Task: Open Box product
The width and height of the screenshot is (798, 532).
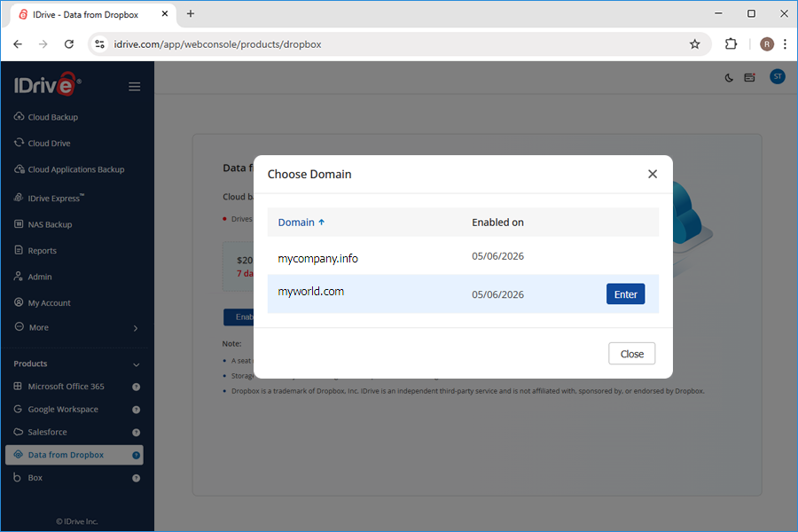Action: click(35, 478)
